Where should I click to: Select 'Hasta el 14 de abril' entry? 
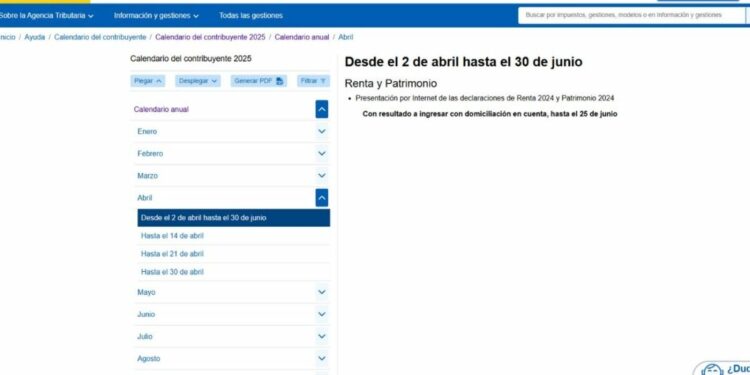coord(172,236)
